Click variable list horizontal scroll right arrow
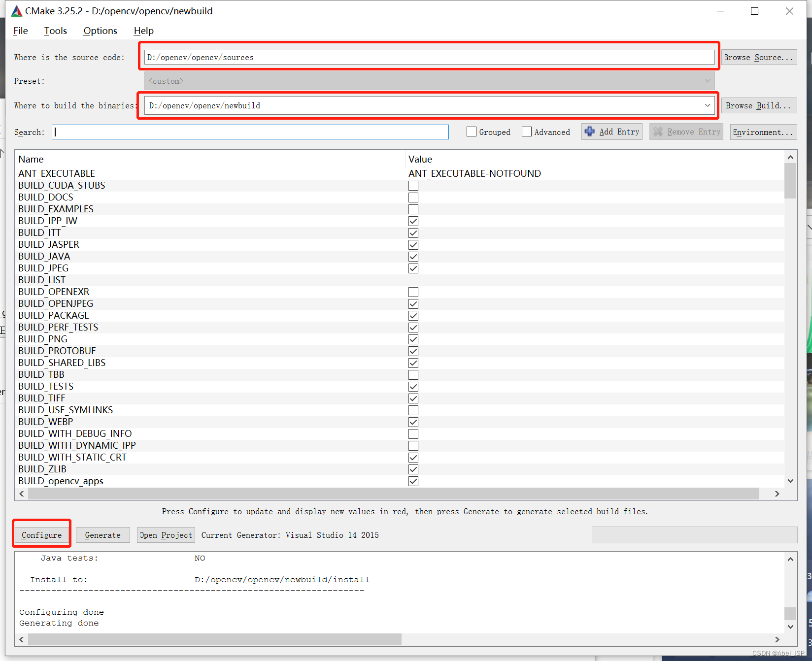Image resolution: width=812 pixels, height=661 pixels. coord(777,494)
